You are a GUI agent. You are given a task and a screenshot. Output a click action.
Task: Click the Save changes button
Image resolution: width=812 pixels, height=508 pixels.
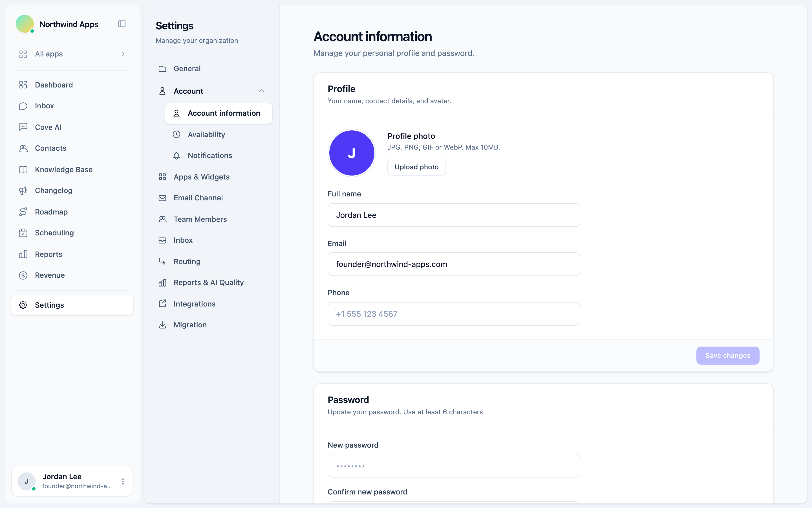pyautogui.click(x=728, y=356)
